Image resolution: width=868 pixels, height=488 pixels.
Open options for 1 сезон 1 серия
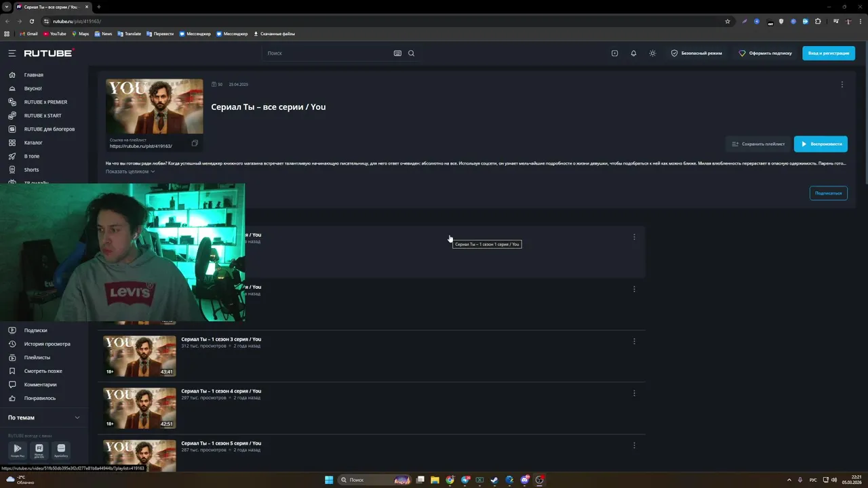point(634,237)
